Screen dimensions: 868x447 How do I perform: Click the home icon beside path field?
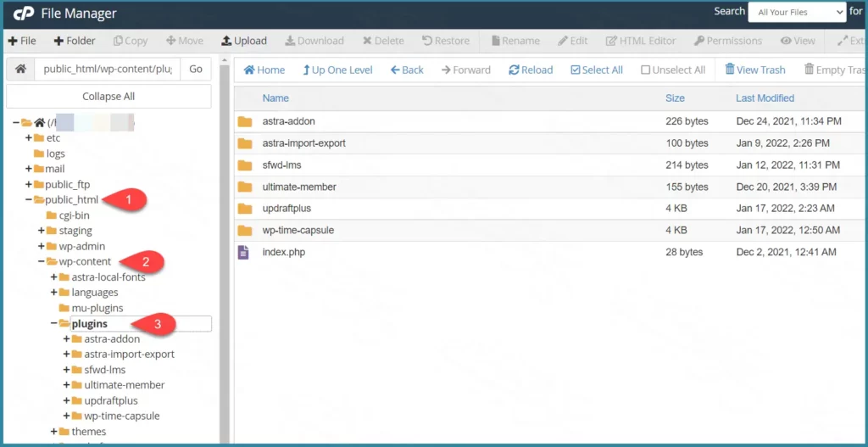click(x=20, y=69)
